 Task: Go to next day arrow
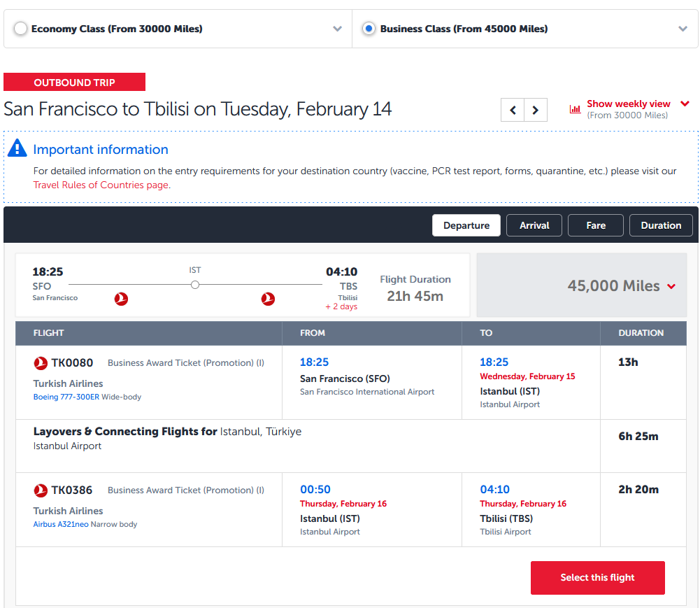536,110
